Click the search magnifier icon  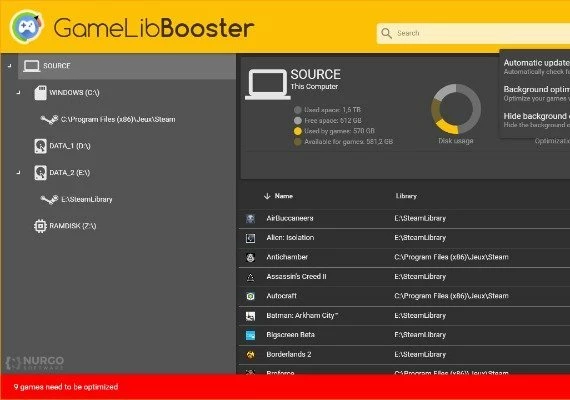[386, 33]
